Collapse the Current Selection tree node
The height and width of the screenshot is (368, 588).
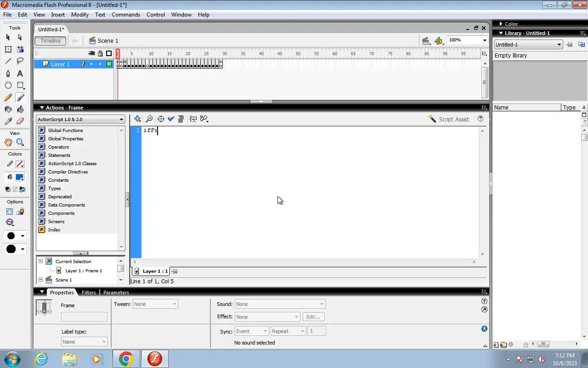(x=40, y=261)
